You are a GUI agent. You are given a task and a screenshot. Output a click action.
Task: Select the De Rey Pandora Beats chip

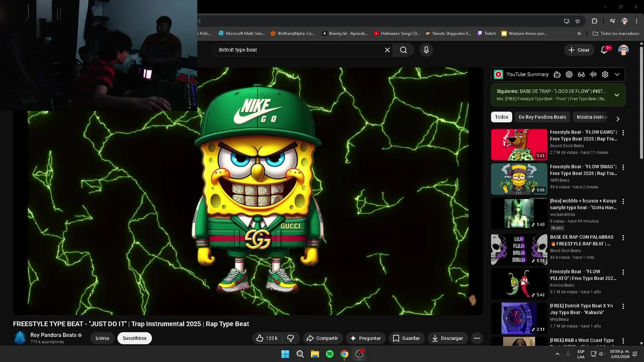[x=542, y=117]
